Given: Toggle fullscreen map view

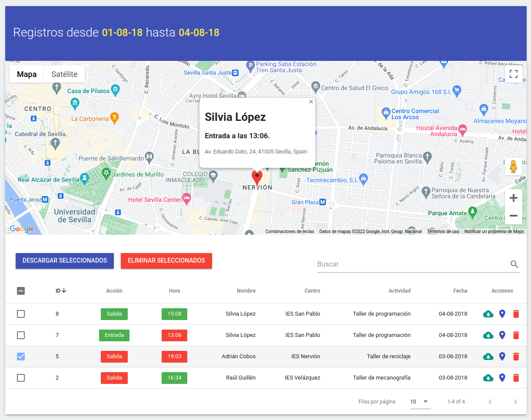Looking at the screenshot, I should (x=513, y=74).
